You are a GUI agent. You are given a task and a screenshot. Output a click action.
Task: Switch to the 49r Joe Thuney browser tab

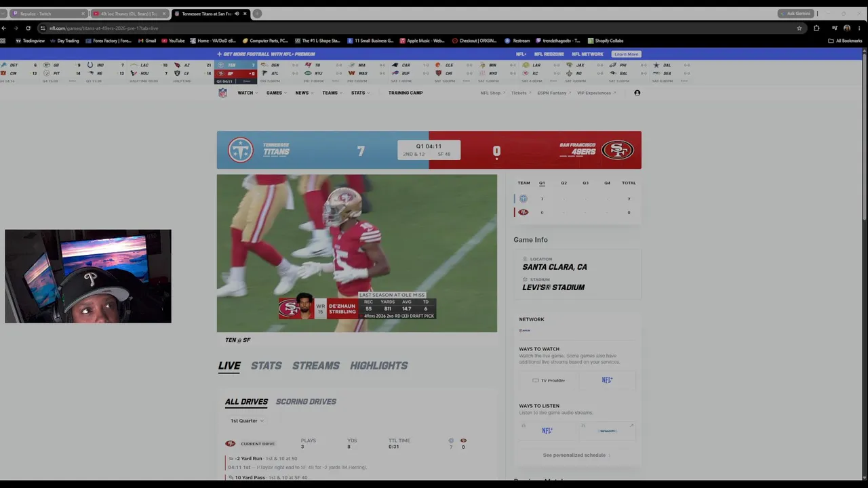129,14
